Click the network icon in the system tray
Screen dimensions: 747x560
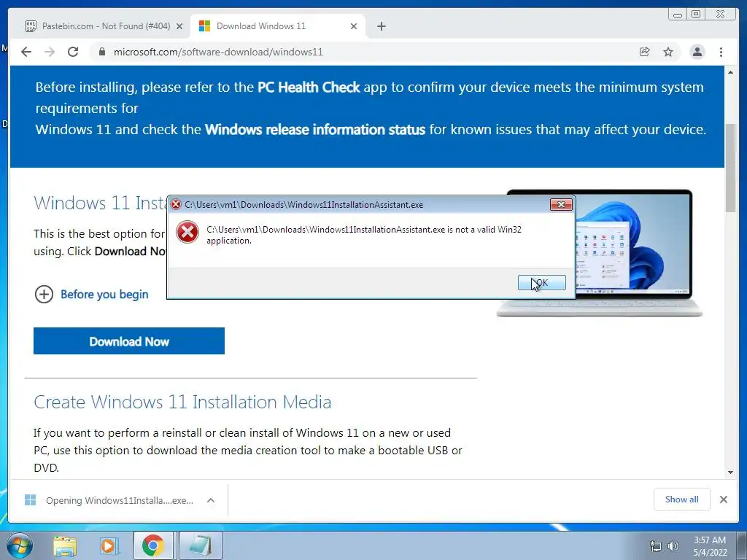656,546
